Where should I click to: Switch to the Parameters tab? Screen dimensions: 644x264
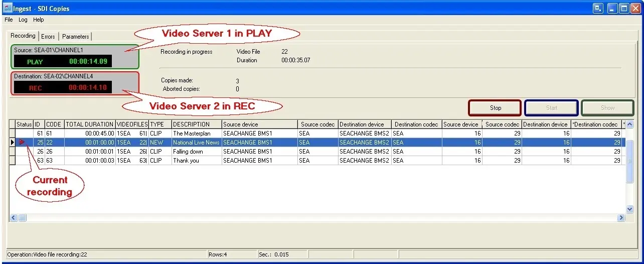pyautogui.click(x=76, y=37)
